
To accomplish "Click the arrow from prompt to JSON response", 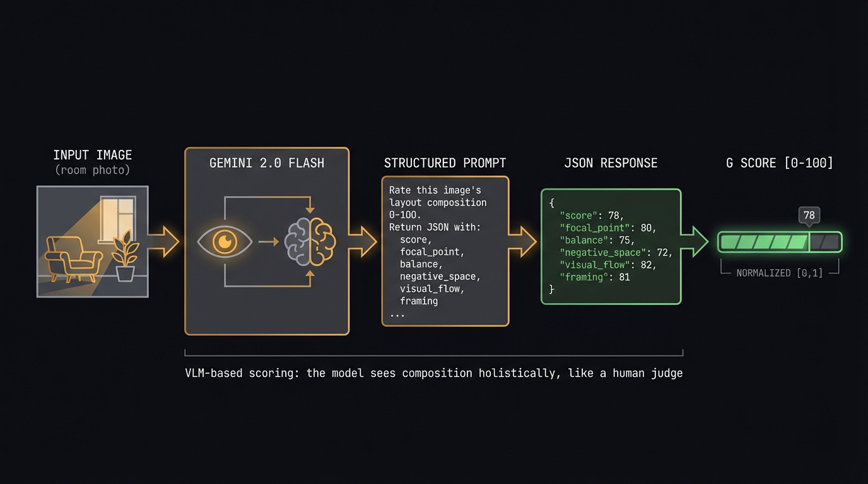I will 523,242.
